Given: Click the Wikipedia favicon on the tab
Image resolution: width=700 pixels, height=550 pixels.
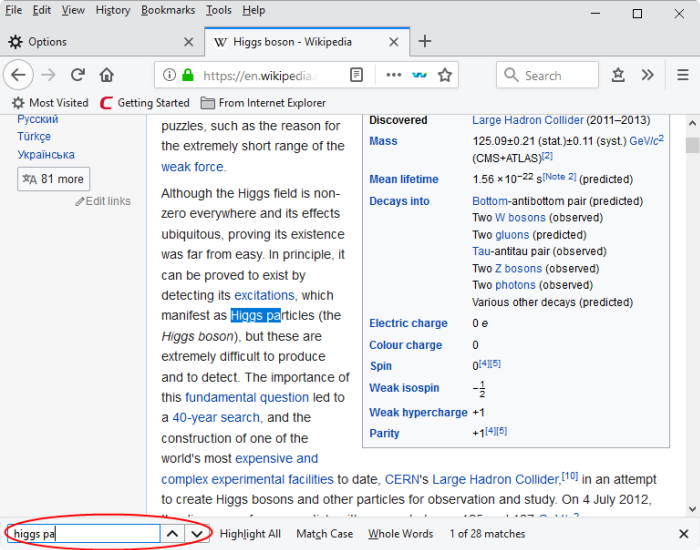Looking at the screenshot, I should coord(220,42).
